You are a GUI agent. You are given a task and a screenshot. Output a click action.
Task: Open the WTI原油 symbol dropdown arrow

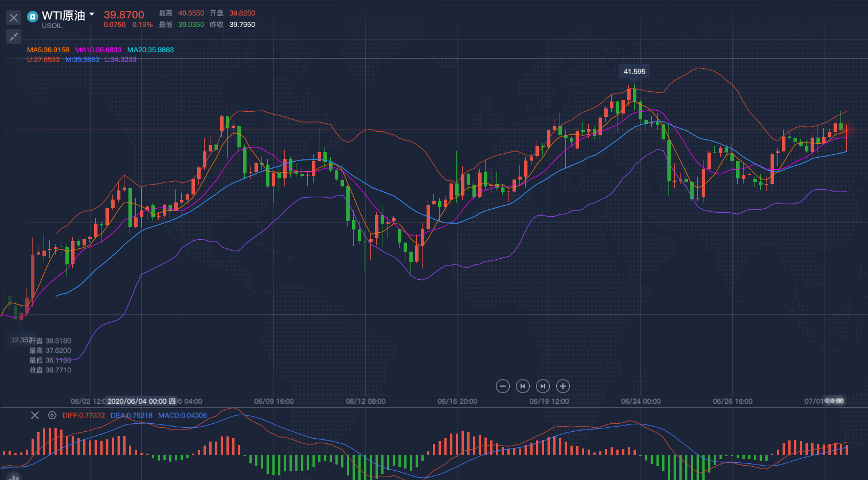92,14
